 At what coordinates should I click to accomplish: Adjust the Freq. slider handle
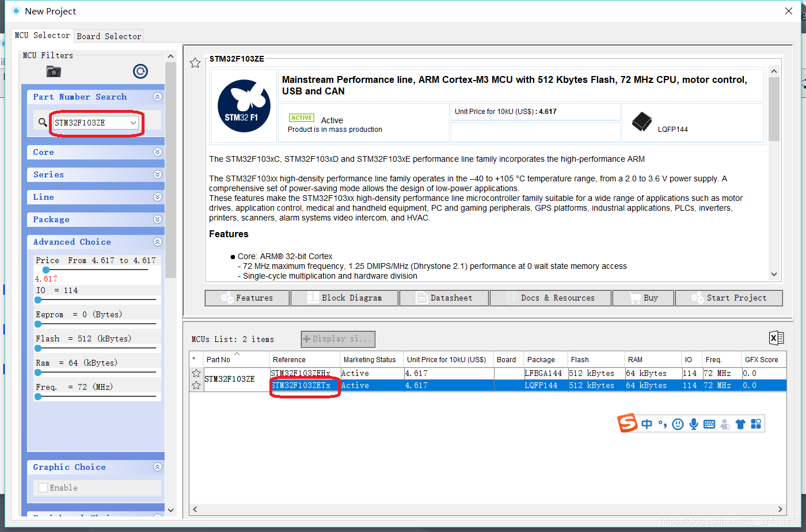pos(38,396)
